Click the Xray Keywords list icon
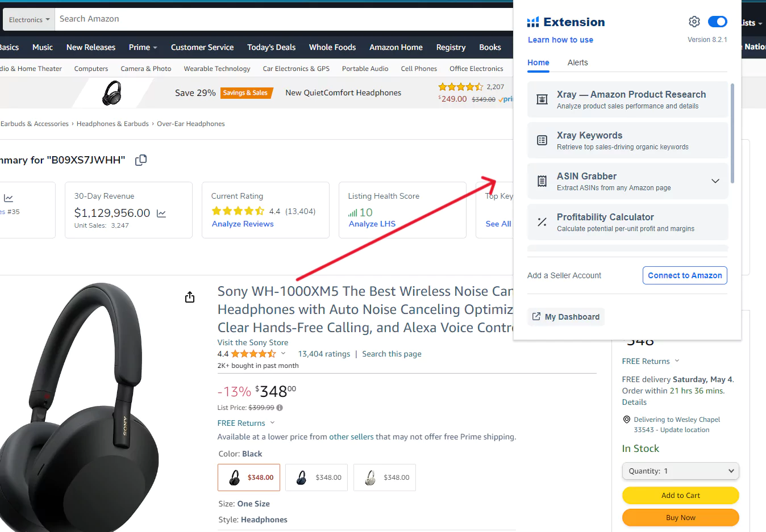 (x=542, y=140)
